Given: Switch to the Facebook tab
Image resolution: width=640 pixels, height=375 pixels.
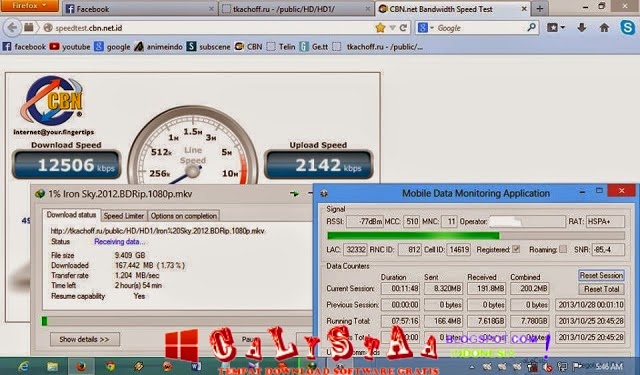Looking at the screenshot, I should point(140,9).
